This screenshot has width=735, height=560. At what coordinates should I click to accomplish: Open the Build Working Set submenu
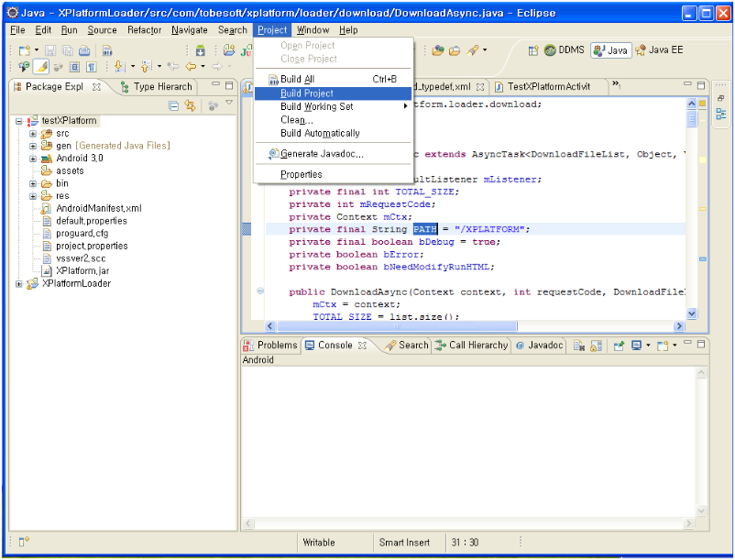334,106
